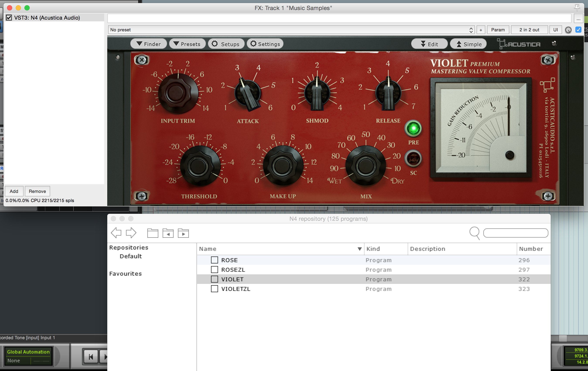
Task: Uncheck the VST3: N4 plugin enable checkbox
Action: pos(9,18)
